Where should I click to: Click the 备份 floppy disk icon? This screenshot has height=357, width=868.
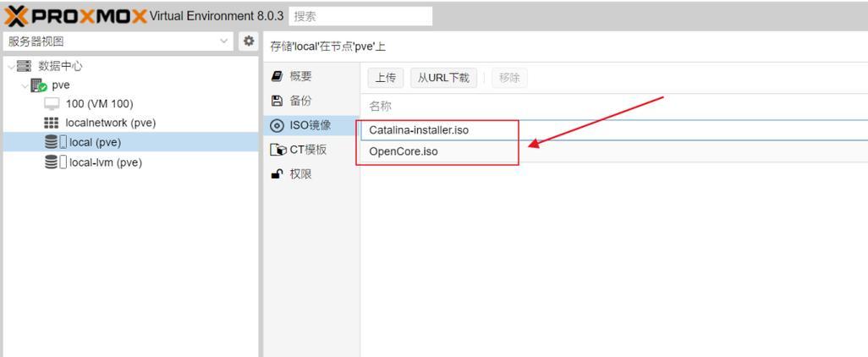pos(277,101)
